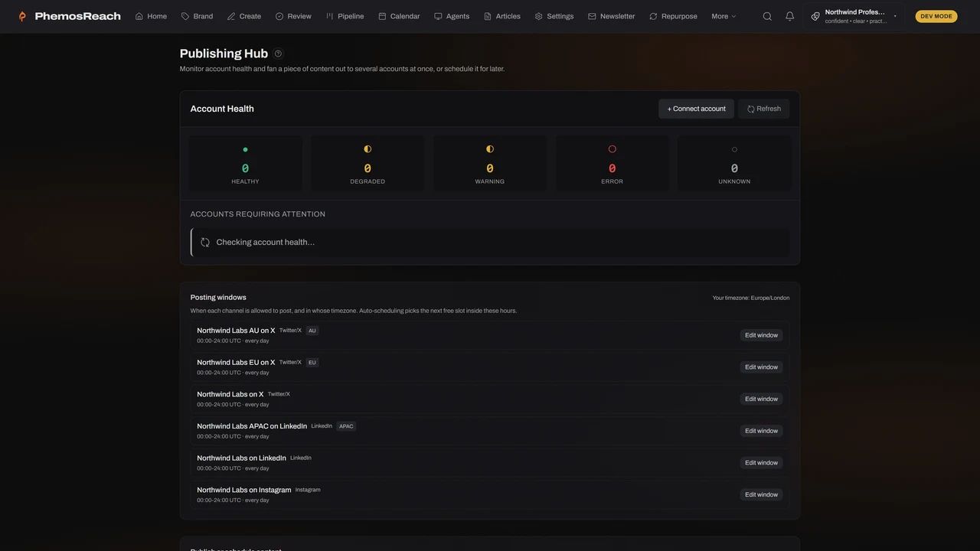Click the Your timezone: Europe/London label
Screen dimensions: 980x551
click(751, 298)
